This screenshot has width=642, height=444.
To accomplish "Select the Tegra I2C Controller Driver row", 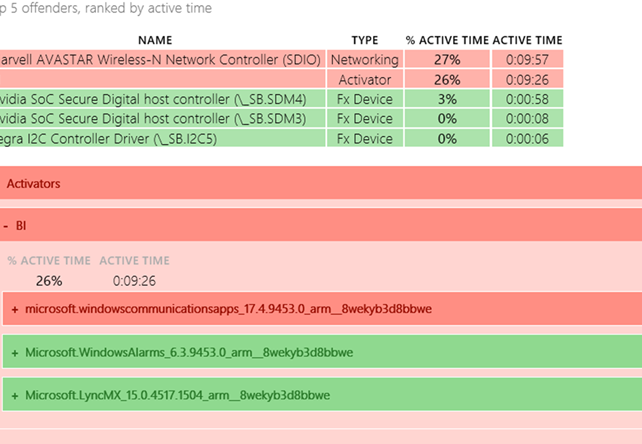I will click(160, 138).
